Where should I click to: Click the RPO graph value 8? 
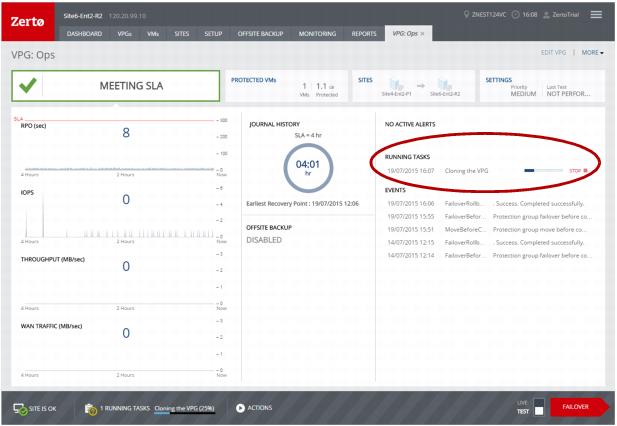pyautogui.click(x=126, y=133)
